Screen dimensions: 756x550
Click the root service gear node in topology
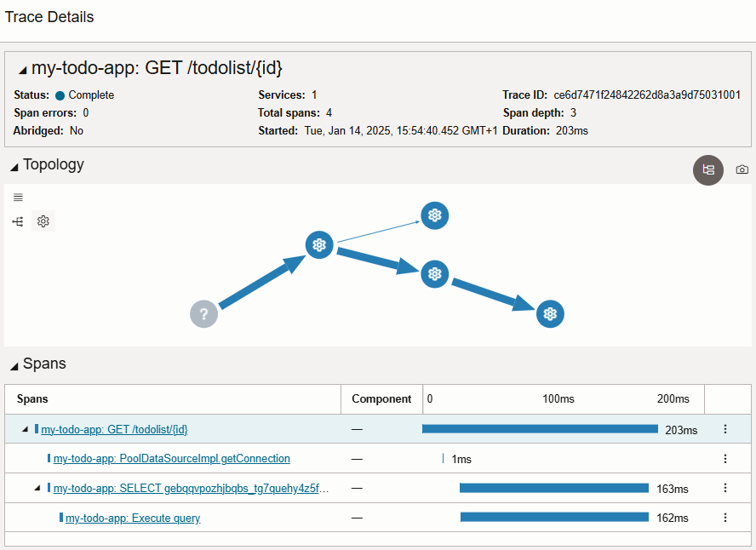(319, 245)
